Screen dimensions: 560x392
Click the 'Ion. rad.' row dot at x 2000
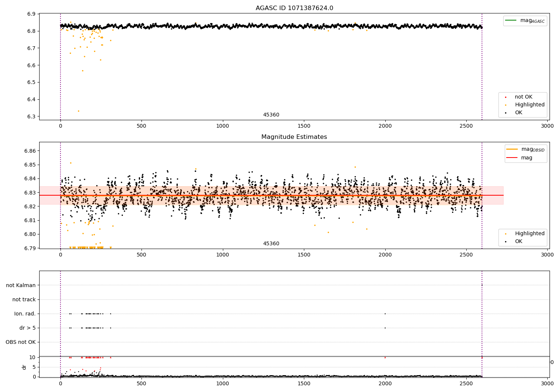click(x=385, y=314)
